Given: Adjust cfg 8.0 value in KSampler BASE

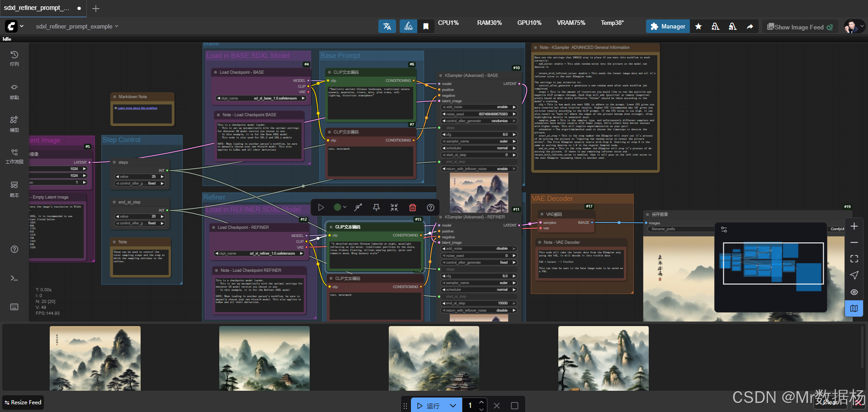Looking at the screenshot, I should point(479,134).
